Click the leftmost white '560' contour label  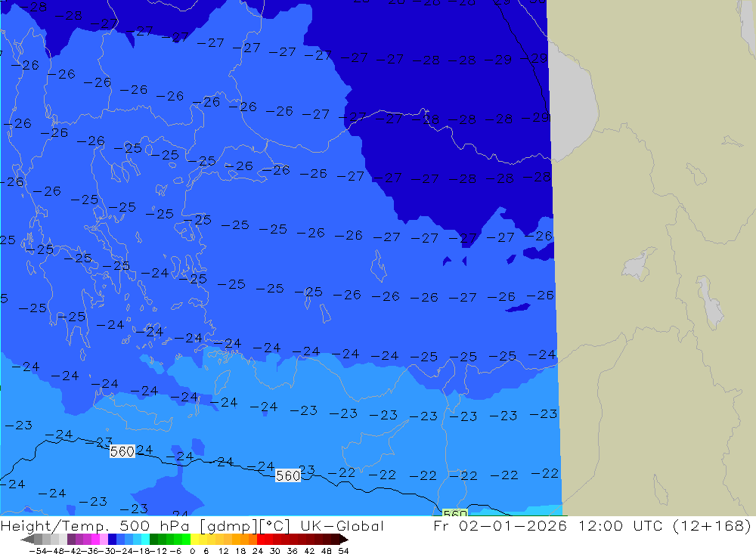(x=122, y=451)
